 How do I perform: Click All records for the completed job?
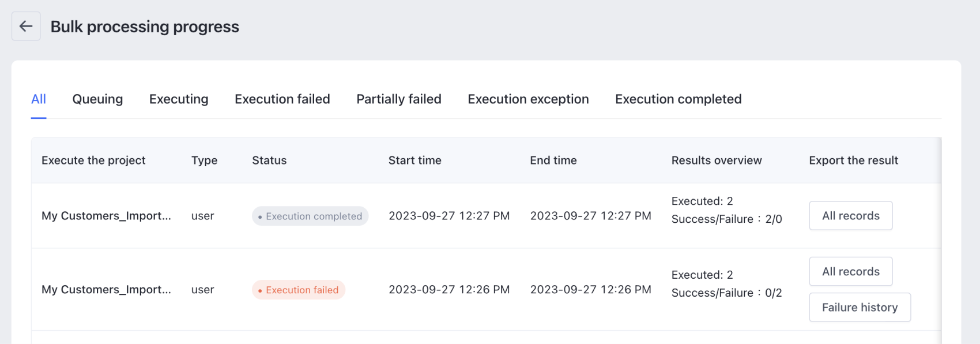(850, 215)
